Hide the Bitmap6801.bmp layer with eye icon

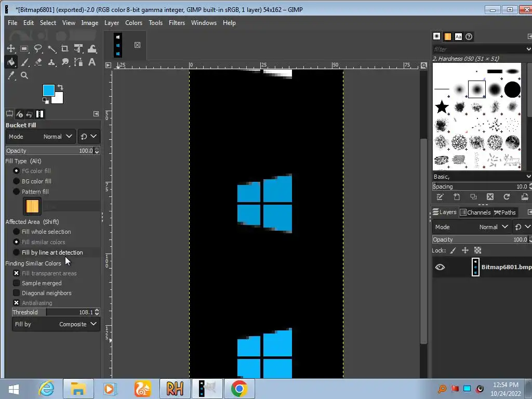[440, 267]
